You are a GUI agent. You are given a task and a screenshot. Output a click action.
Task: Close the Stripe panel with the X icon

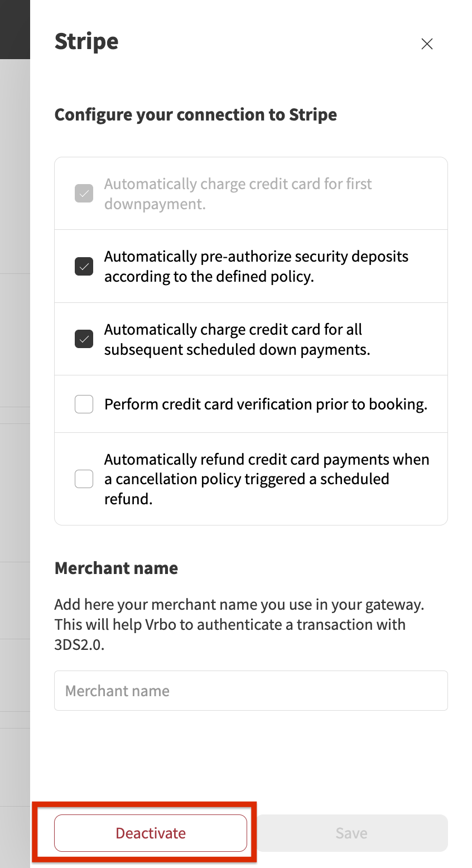pos(427,44)
